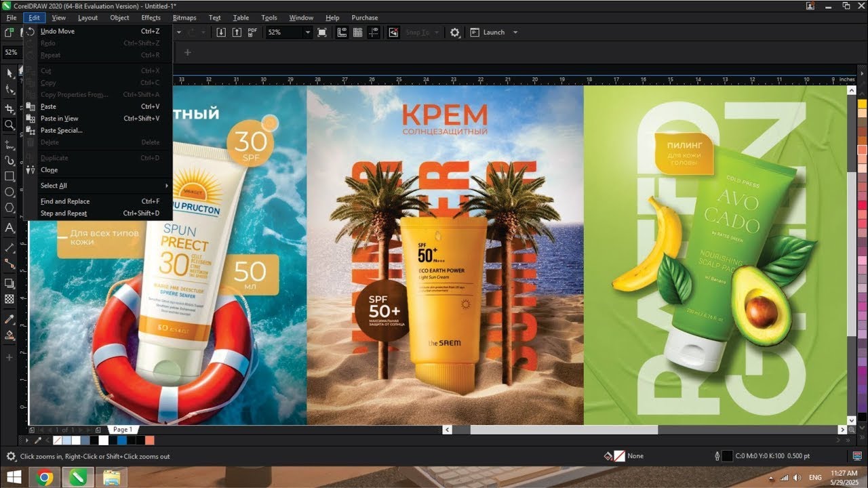The image size is (868, 488).
Task: Select the Parallel Dimension tool
Action: tap(9, 247)
